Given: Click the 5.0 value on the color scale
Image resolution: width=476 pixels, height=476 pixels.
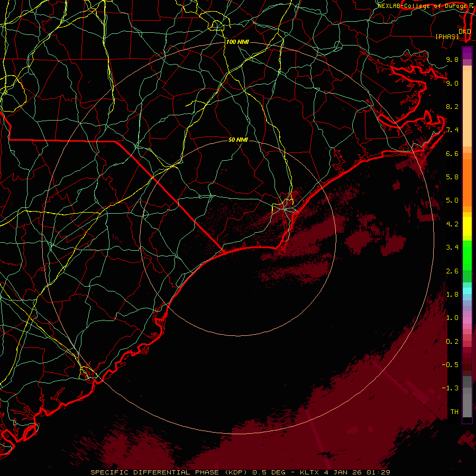Looking at the screenshot, I should tap(452, 200).
